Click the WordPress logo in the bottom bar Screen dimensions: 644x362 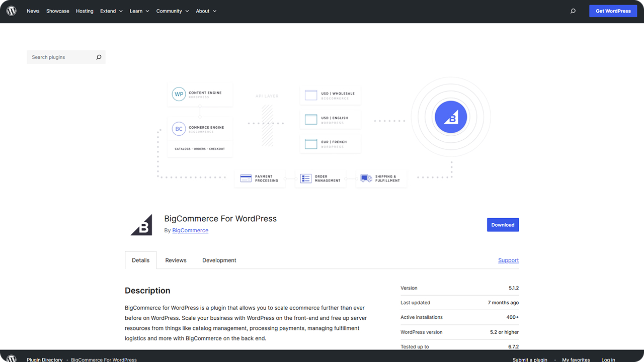point(12,359)
